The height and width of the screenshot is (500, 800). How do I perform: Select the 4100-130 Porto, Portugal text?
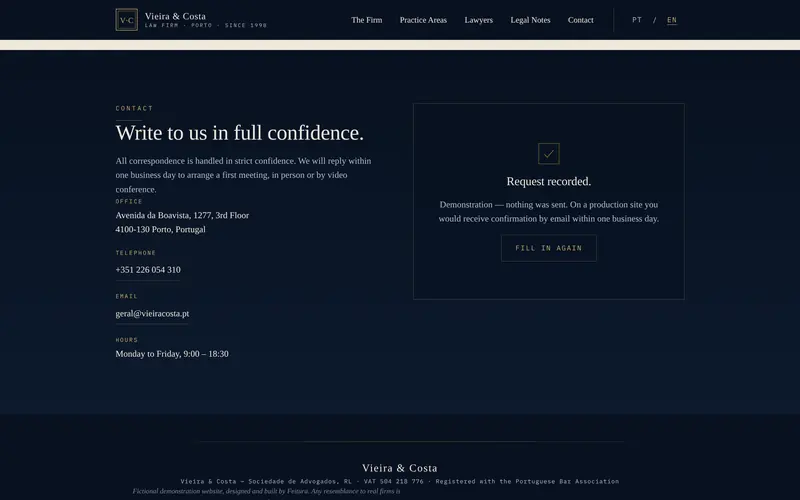160,230
